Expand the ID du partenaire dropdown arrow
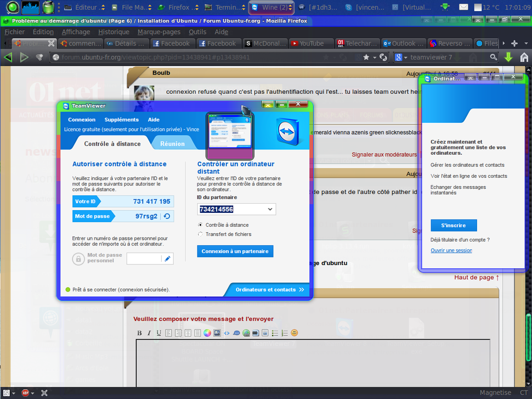 point(270,209)
